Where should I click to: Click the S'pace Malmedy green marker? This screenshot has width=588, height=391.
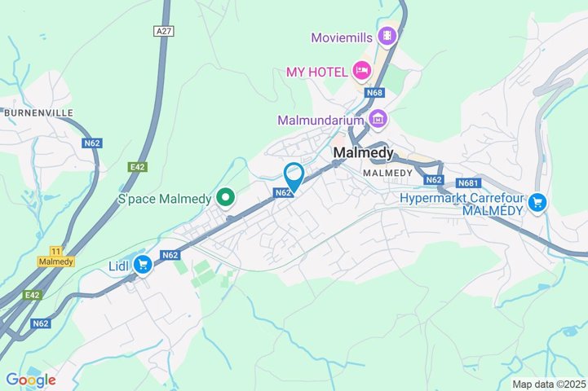pyautogui.click(x=226, y=197)
